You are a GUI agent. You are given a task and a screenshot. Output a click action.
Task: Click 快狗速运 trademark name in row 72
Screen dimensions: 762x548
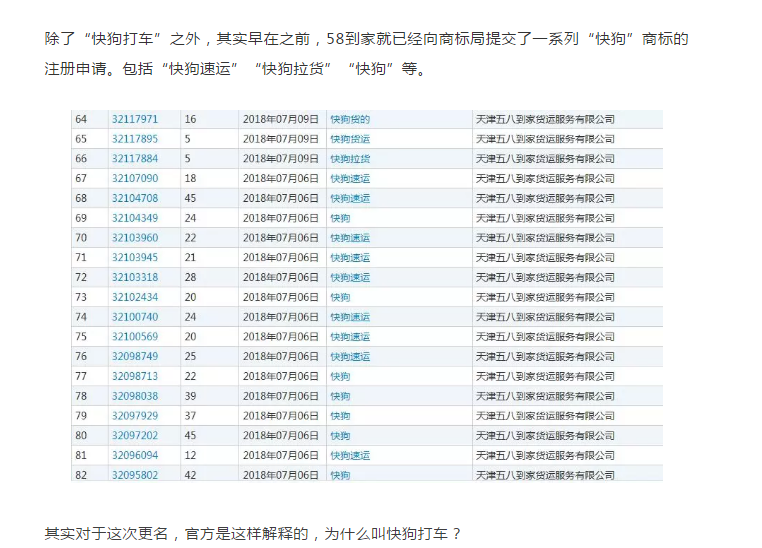(x=350, y=277)
